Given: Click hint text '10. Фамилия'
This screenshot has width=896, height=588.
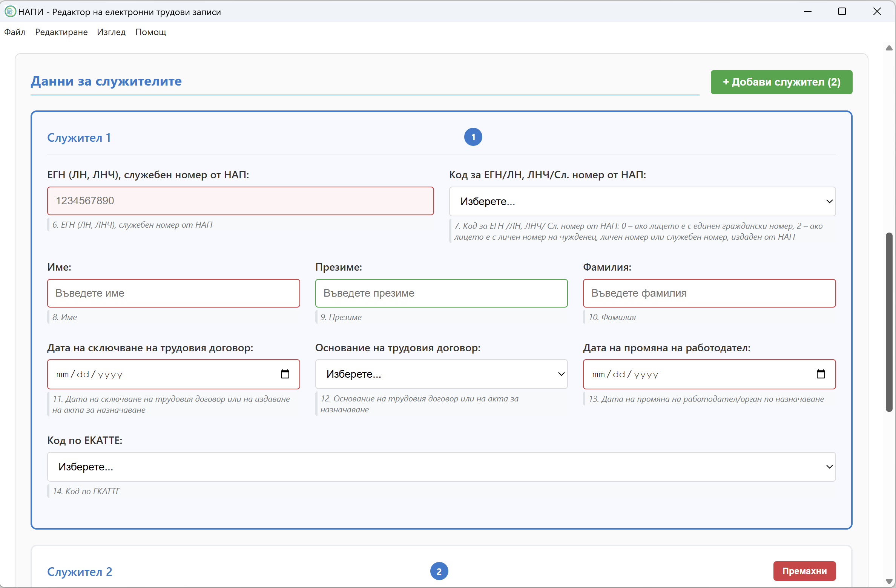Looking at the screenshot, I should (612, 317).
